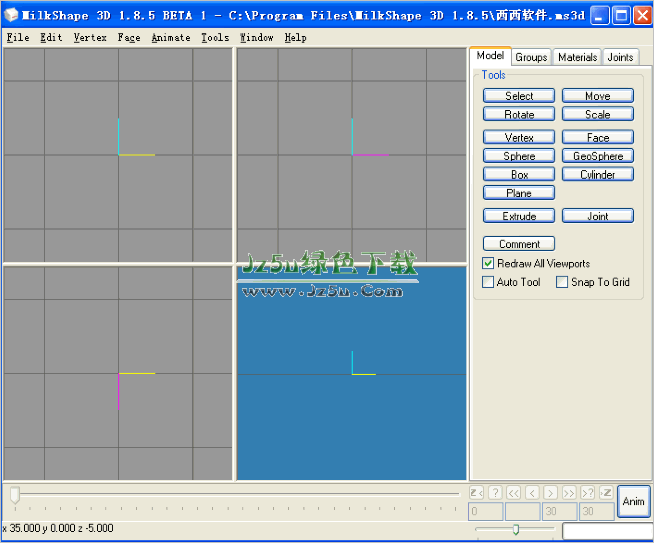The width and height of the screenshot is (654, 543).
Task: Switch to the Groups tab
Action: tap(531, 57)
